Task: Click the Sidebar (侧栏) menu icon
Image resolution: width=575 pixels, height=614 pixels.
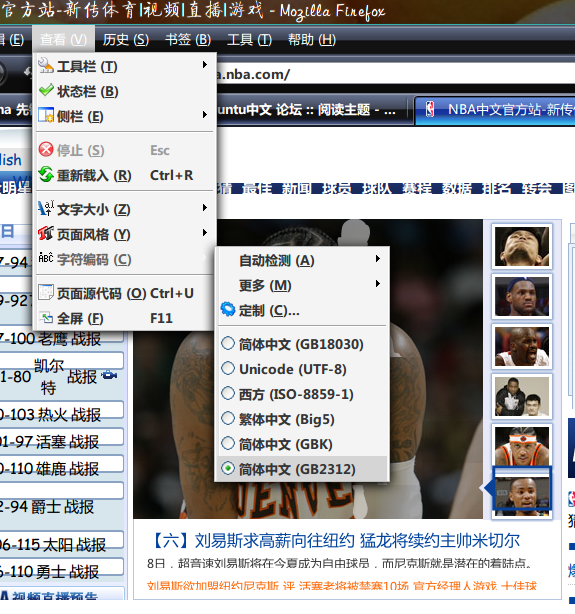Action: [46, 116]
